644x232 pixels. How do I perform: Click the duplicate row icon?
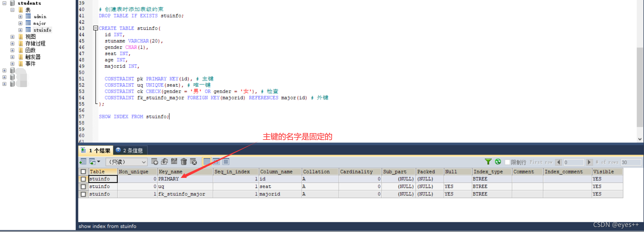[x=165, y=162]
